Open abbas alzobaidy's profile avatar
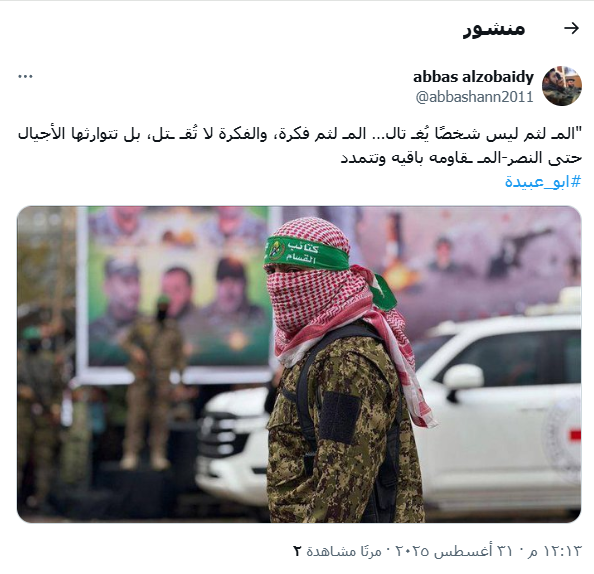This screenshot has height=574, width=594. tap(562, 86)
